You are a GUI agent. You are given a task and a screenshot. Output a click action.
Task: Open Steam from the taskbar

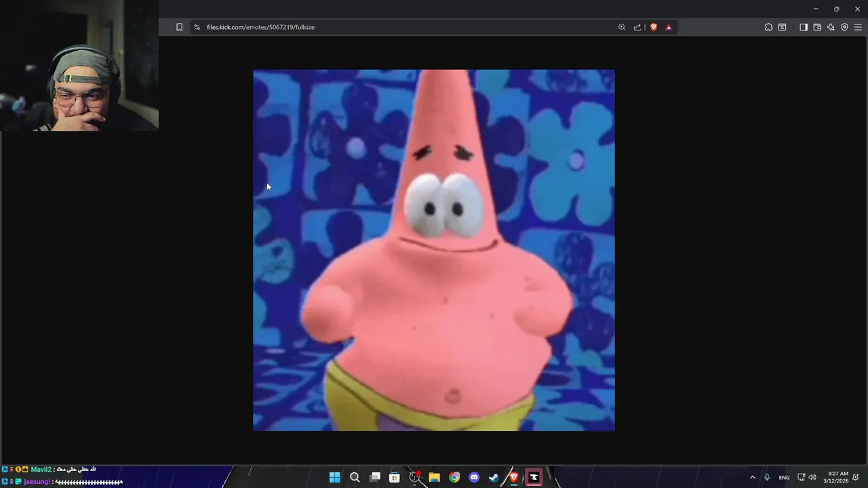click(x=494, y=477)
